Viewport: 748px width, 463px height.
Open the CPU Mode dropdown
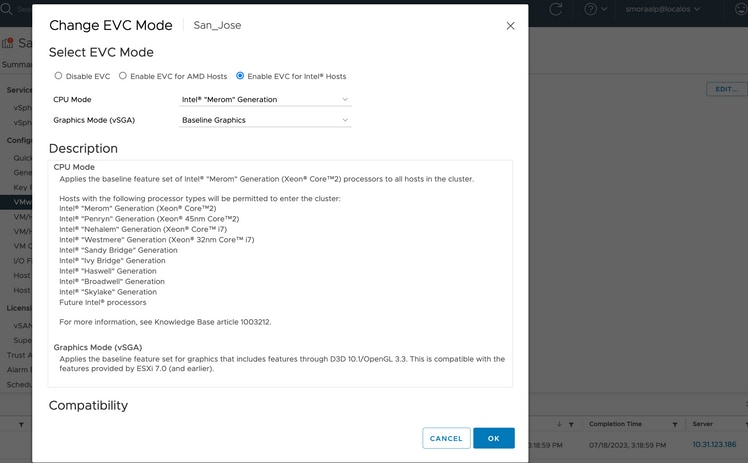[x=265, y=100]
